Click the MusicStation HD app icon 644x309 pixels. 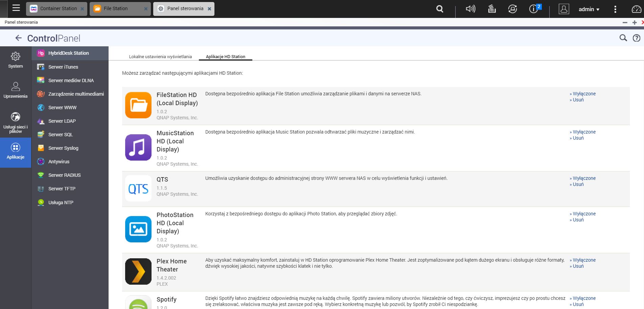(138, 147)
